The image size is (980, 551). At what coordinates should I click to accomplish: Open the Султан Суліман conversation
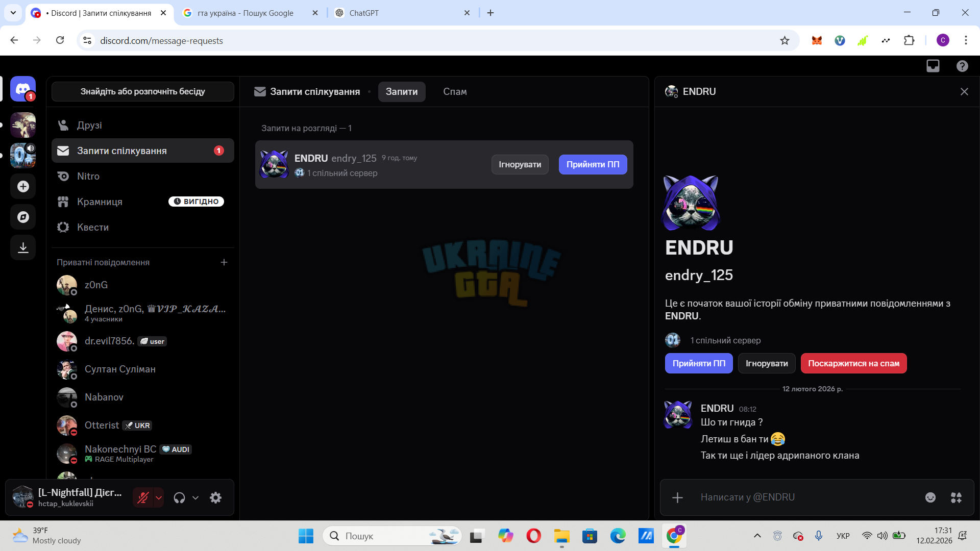(143, 369)
